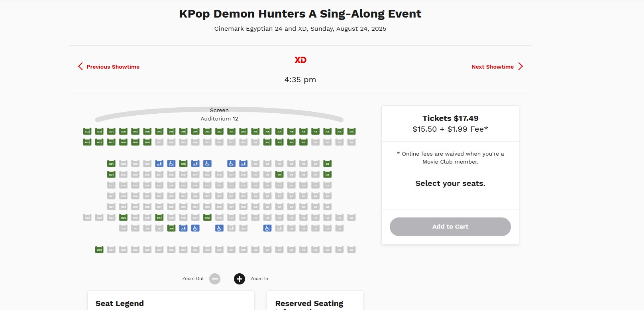Choose seat C3 at the row's end
Screen dimensions: 644x310
327,164
